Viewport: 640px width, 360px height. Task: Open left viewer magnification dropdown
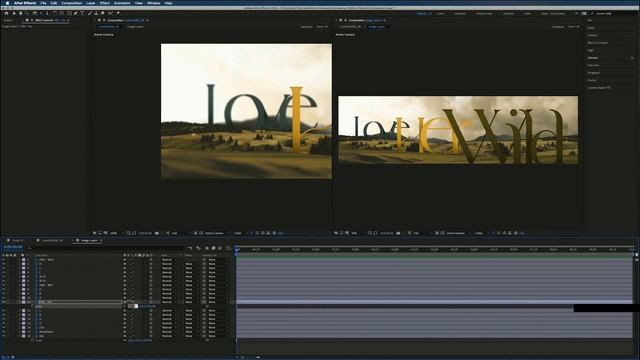[115, 233]
